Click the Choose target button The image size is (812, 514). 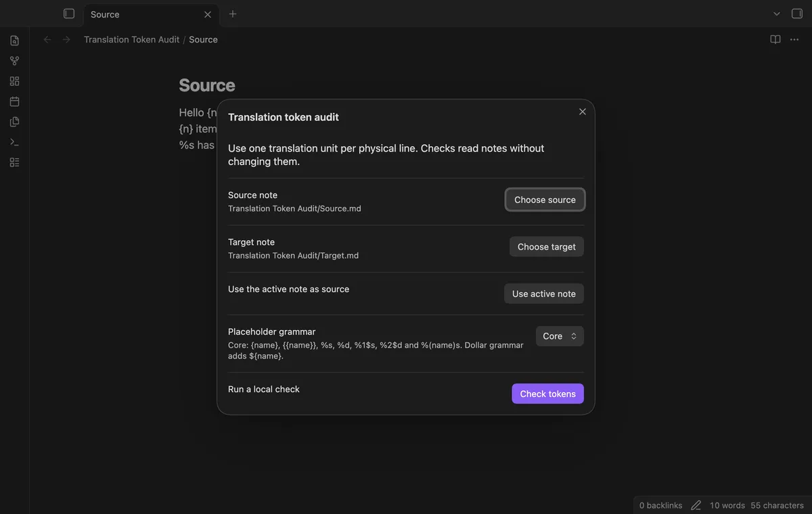coord(547,247)
